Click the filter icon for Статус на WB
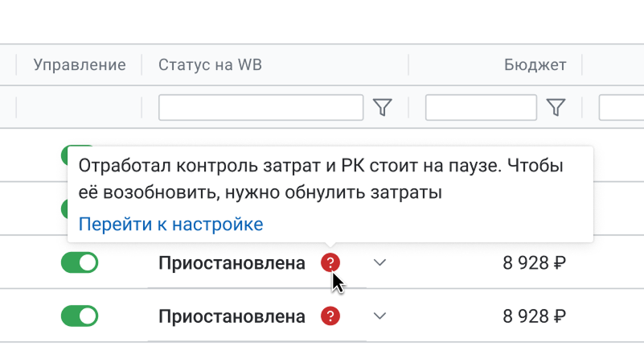 (383, 107)
